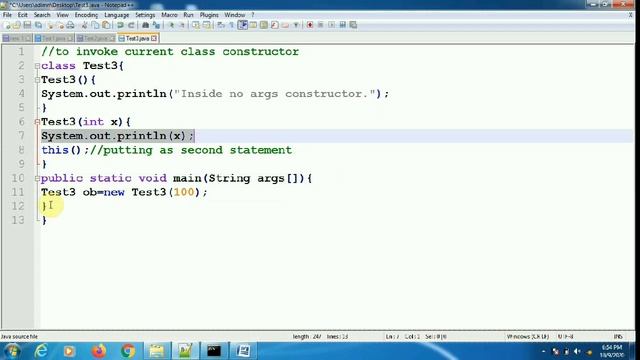Image resolution: width=640 pixels, height=360 pixels.
Task: Toggle the highlighted indent guide button
Action: [242, 25]
